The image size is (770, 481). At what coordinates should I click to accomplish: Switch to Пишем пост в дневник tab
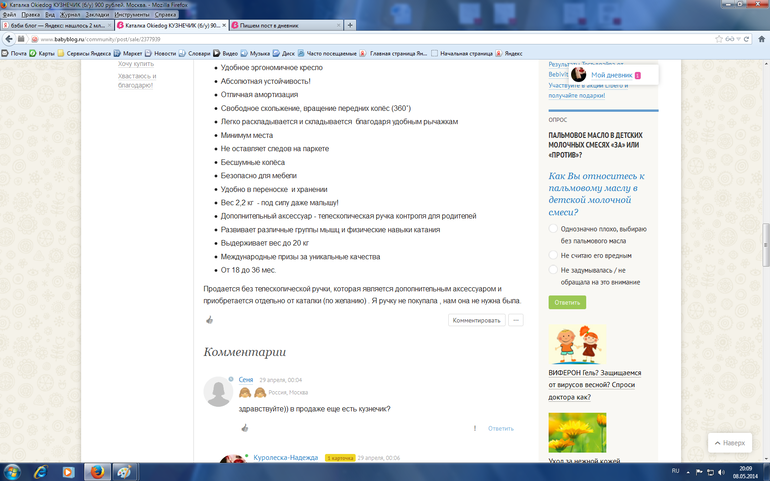[286, 25]
